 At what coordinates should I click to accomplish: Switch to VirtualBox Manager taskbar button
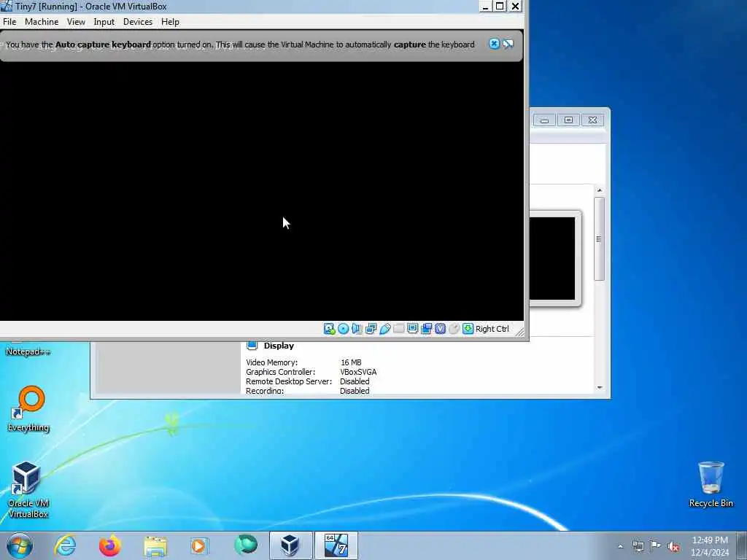[x=290, y=545]
